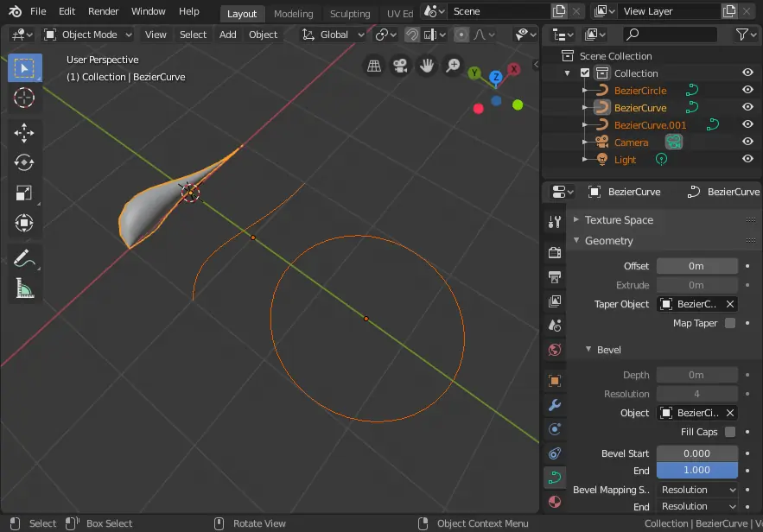Screen dimensions: 763x532
Task: Select BezierCurve.001 in the outliner
Action: coord(650,125)
